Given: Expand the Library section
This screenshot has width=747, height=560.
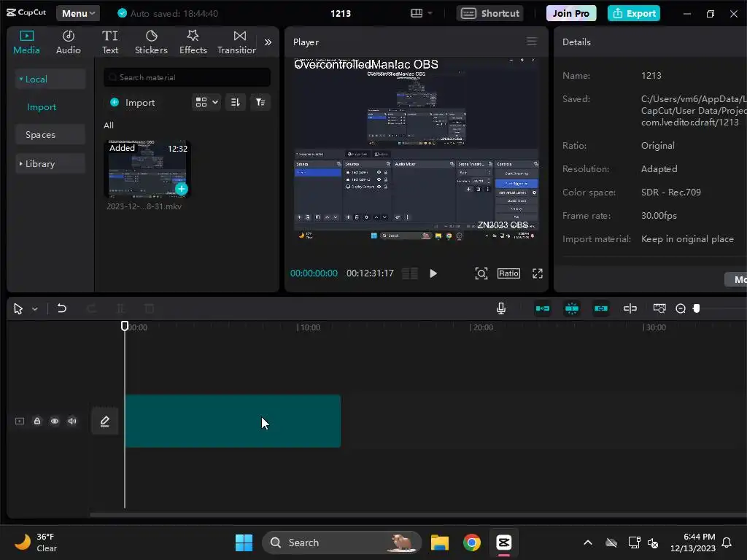Looking at the screenshot, I should [50, 164].
